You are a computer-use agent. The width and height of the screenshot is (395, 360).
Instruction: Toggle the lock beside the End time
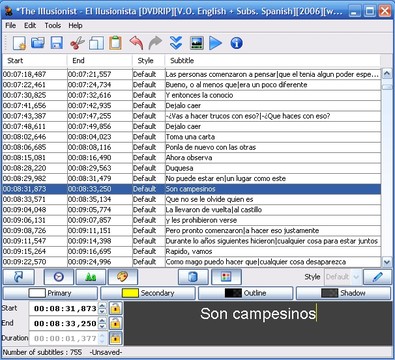tap(115, 323)
